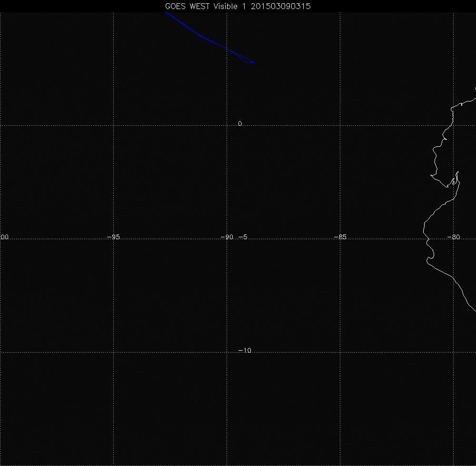Click the -95 longitude label
This screenshot has width=476, height=466.
(113, 237)
